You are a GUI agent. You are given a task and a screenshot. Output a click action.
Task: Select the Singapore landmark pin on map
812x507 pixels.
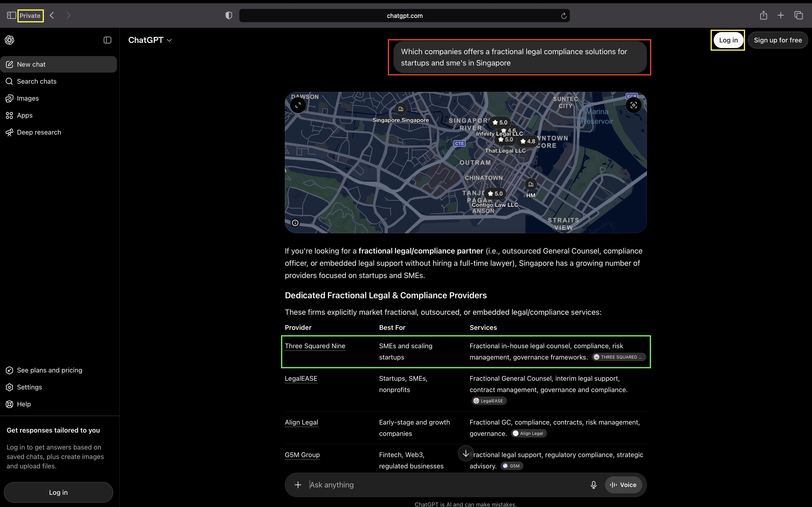click(x=401, y=109)
